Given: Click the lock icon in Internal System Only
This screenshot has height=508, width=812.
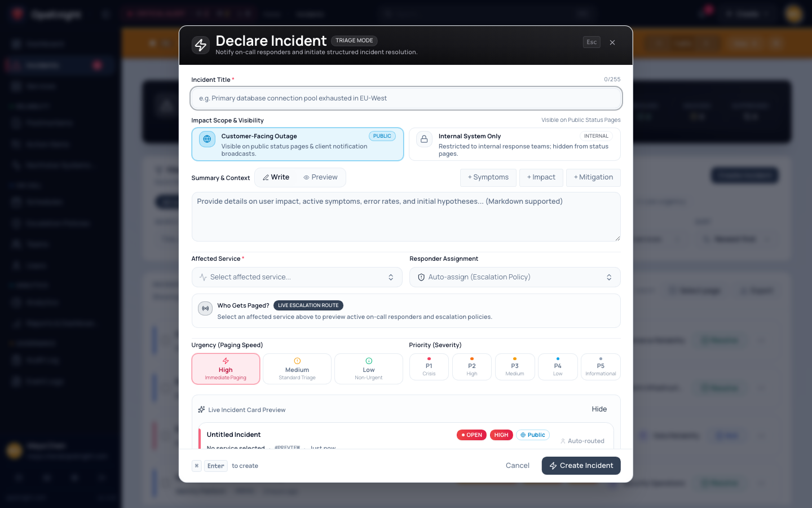Looking at the screenshot, I should point(424,139).
